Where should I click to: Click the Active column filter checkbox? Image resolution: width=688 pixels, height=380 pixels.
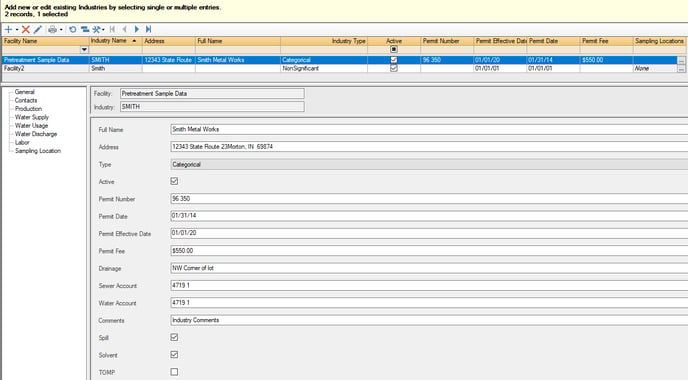(394, 50)
